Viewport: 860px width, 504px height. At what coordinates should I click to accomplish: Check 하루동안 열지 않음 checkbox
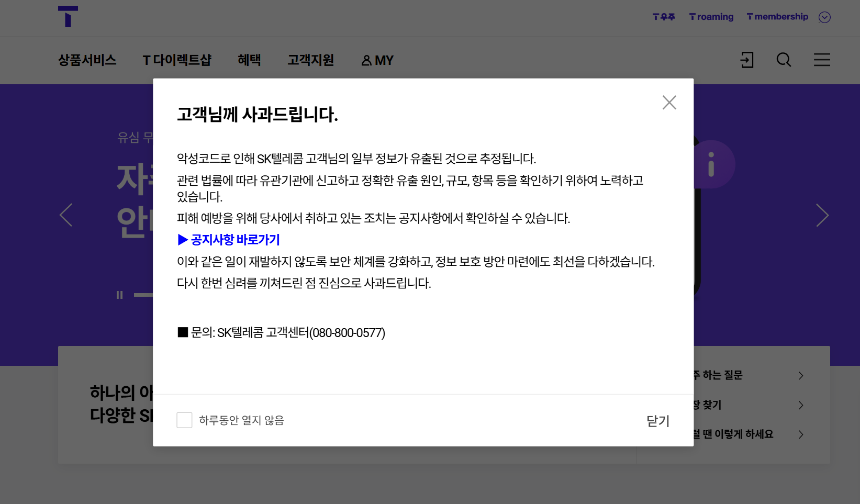point(184,420)
